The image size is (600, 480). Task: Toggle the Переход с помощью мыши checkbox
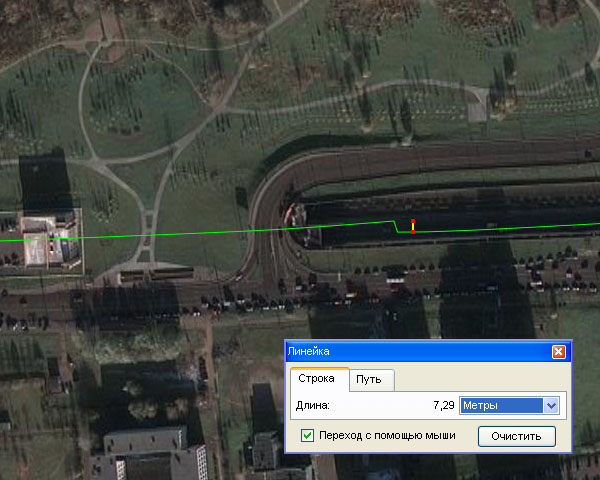tap(308, 436)
